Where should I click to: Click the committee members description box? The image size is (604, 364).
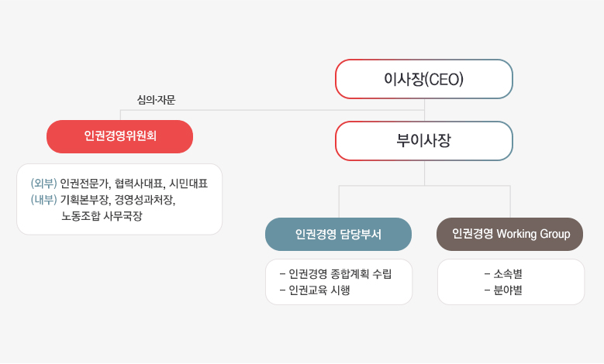click(x=119, y=199)
